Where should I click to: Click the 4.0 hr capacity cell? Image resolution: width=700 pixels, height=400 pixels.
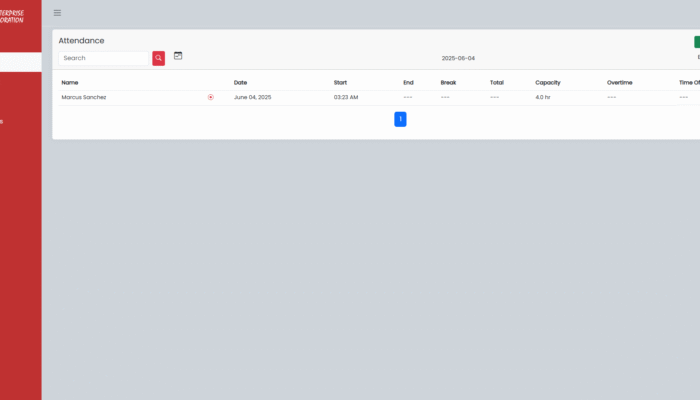[543, 97]
